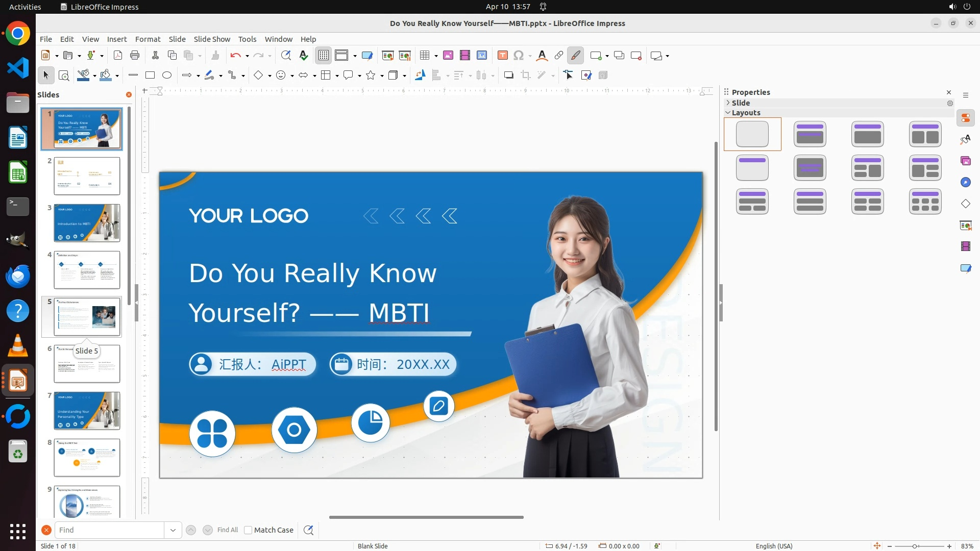980x551 pixels.
Task: Open the Slide Show menu
Action: [212, 39]
